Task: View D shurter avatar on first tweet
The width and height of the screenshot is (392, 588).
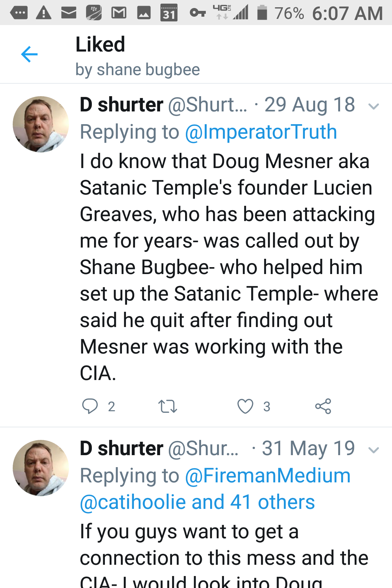Action: pyautogui.click(x=41, y=124)
